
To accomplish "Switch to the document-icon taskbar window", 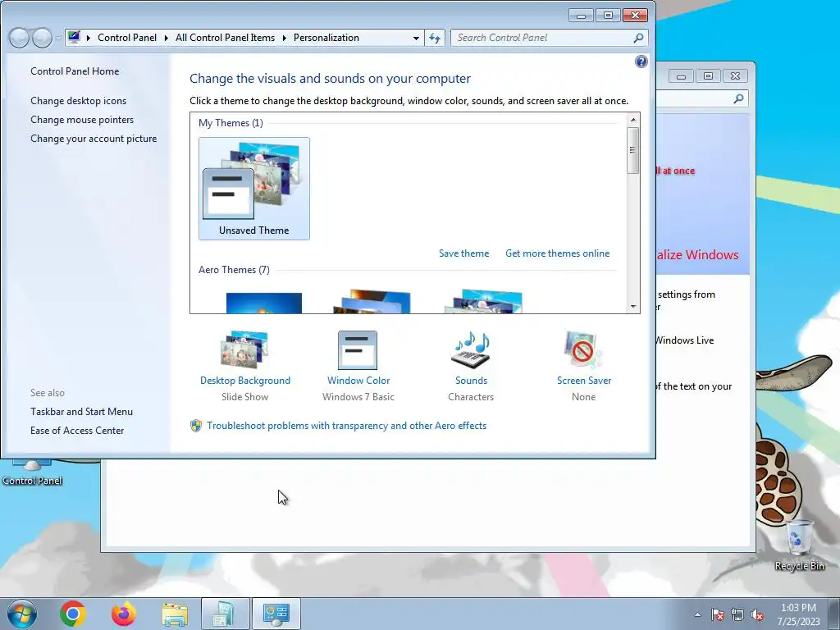I will click(226, 614).
